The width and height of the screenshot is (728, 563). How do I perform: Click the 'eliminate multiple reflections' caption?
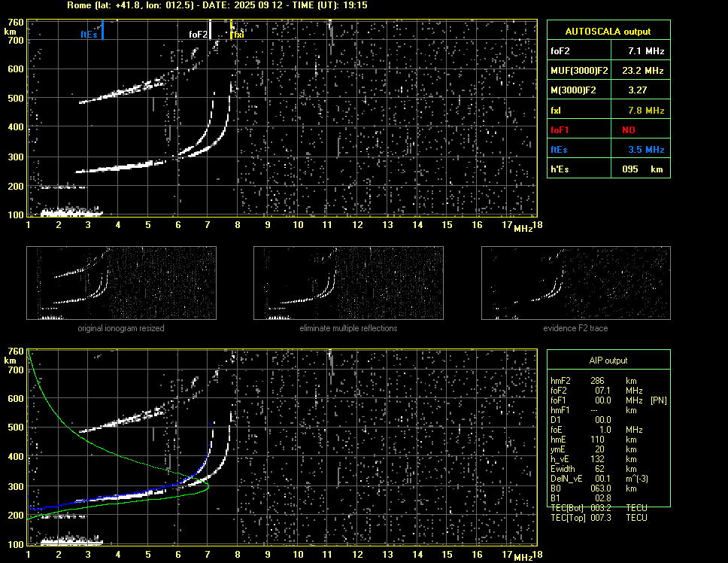pos(348,328)
